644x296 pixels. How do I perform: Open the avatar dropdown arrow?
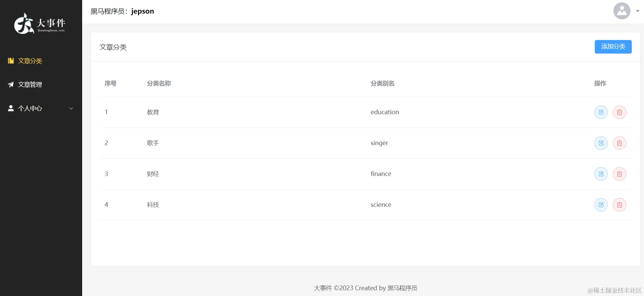point(638,11)
